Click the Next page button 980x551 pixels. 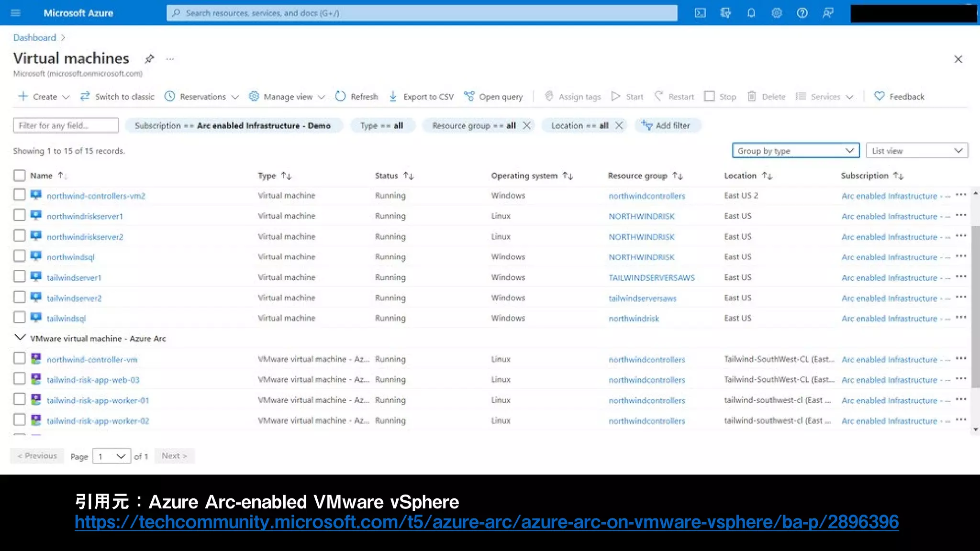coord(174,456)
